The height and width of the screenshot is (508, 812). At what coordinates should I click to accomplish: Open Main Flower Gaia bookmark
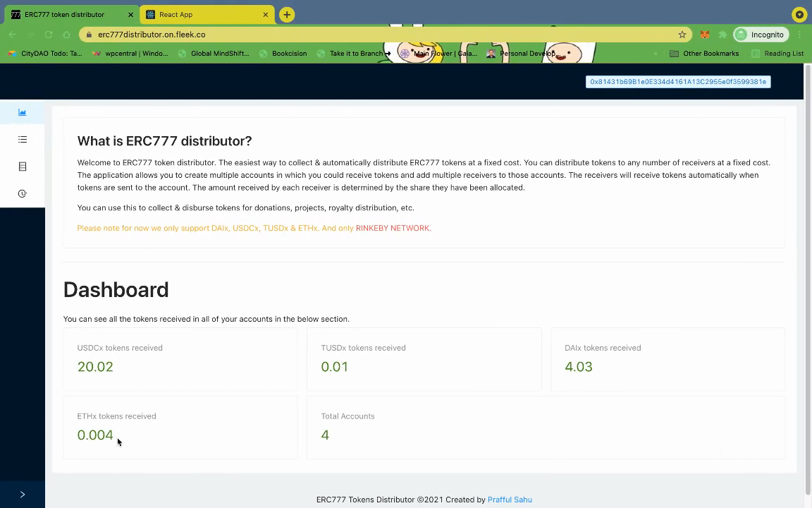tap(439, 54)
